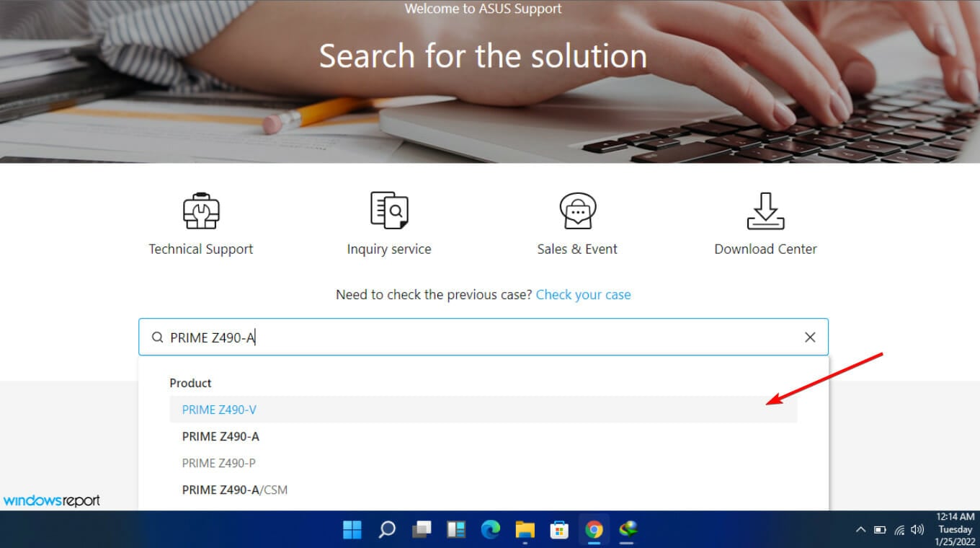Open Download Center arrow icon
The width and height of the screenshot is (980, 548).
tap(765, 211)
